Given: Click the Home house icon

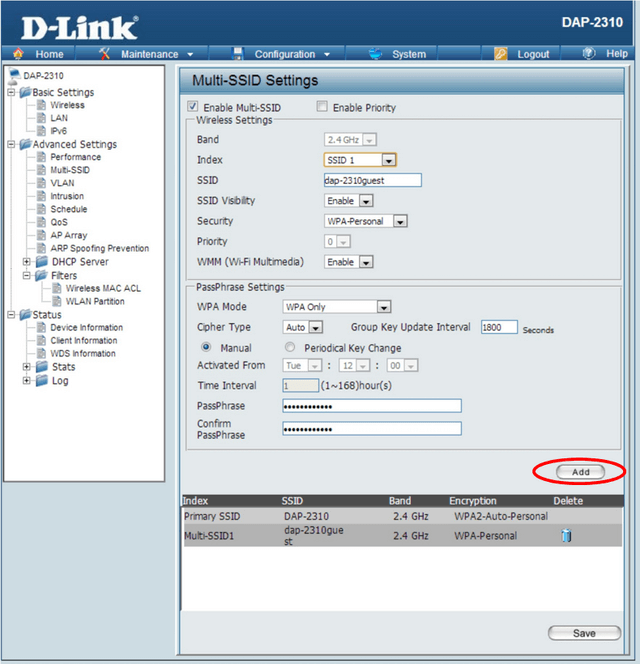Looking at the screenshot, I should pyautogui.click(x=18, y=54).
